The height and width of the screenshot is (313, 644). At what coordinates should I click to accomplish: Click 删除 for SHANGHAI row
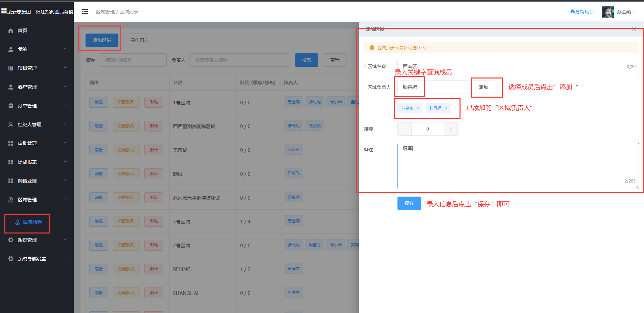(x=154, y=293)
